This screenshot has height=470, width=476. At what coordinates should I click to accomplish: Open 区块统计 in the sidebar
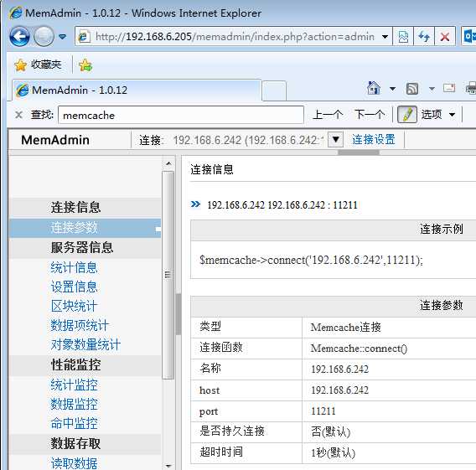(74, 306)
